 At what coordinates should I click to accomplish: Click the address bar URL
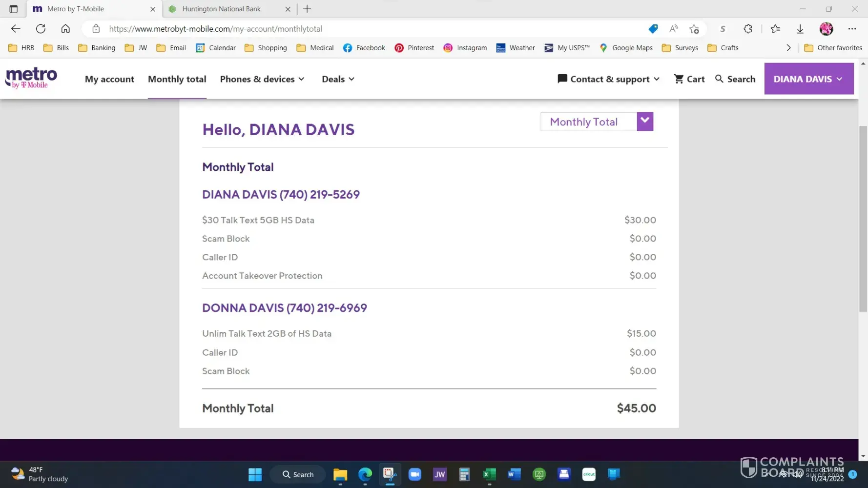215,29
